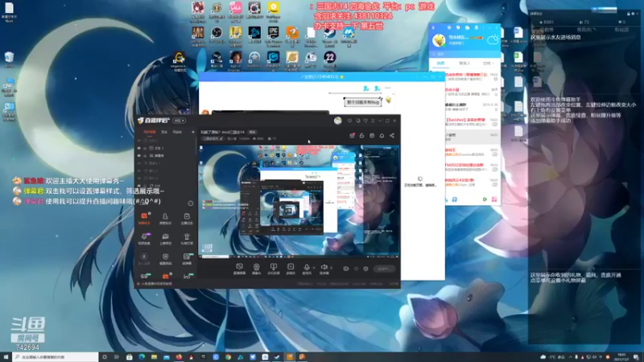Open the room manager person icon tool
Screen dimensions: 644x362
165,217
